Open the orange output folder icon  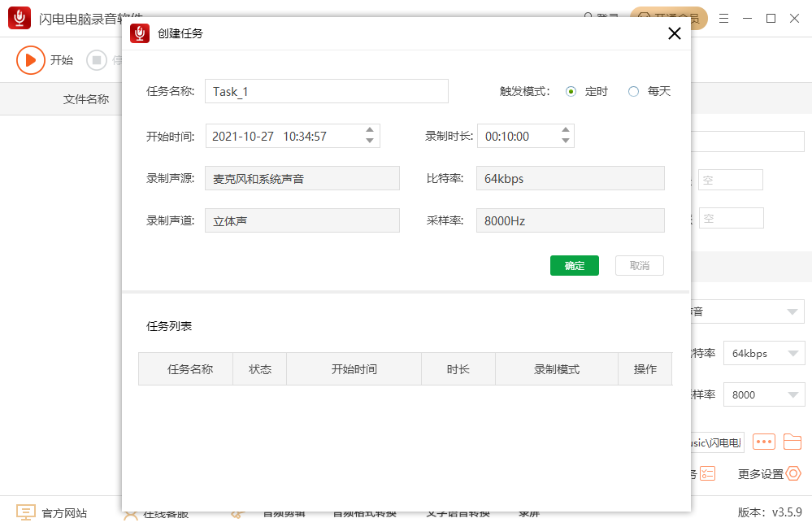pos(792,442)
